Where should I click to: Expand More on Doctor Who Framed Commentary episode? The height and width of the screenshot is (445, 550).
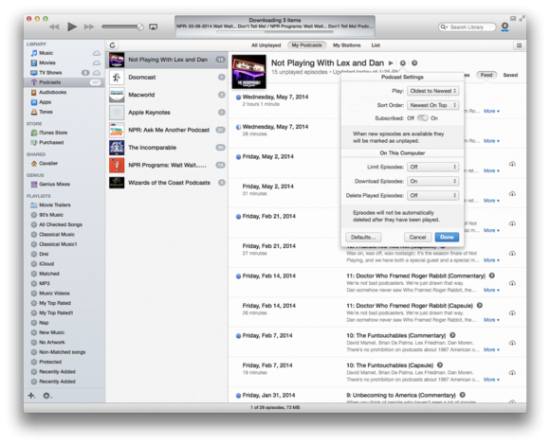[491, 290]
